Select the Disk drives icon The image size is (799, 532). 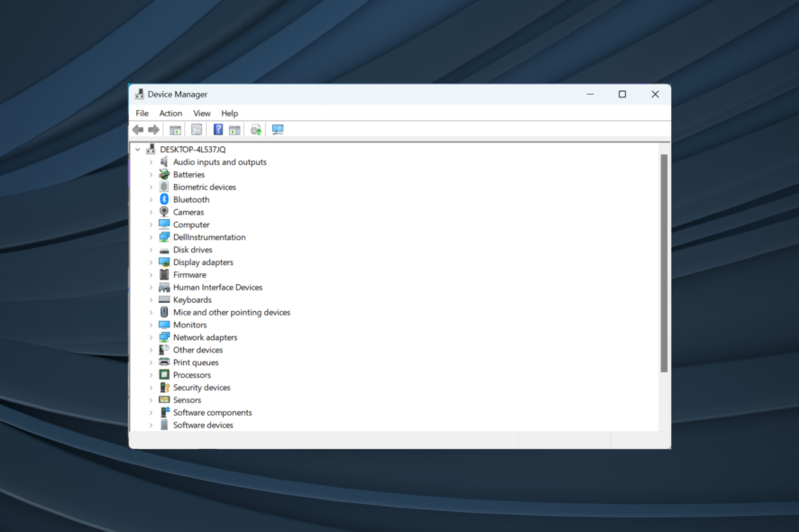click(164, 250)
